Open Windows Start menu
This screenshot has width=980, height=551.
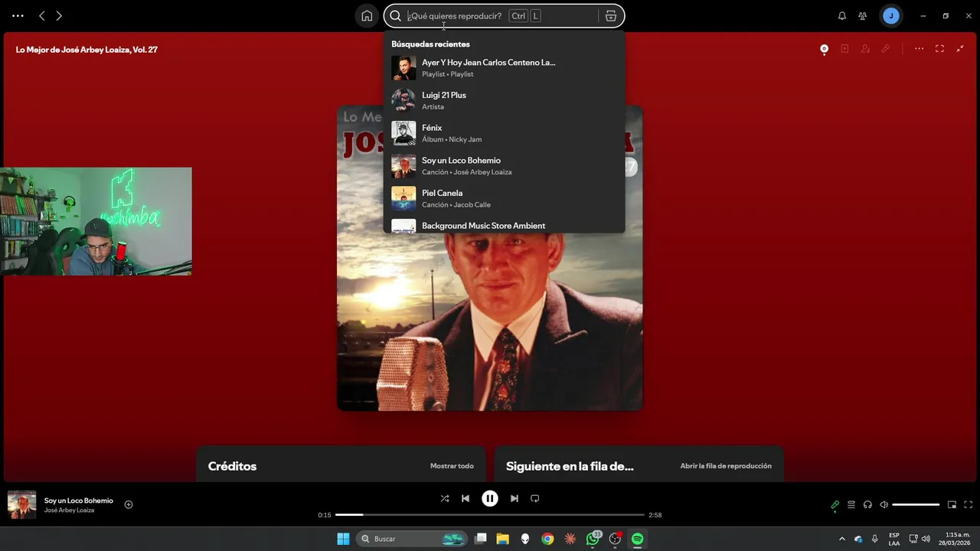(x=343, y=539)
